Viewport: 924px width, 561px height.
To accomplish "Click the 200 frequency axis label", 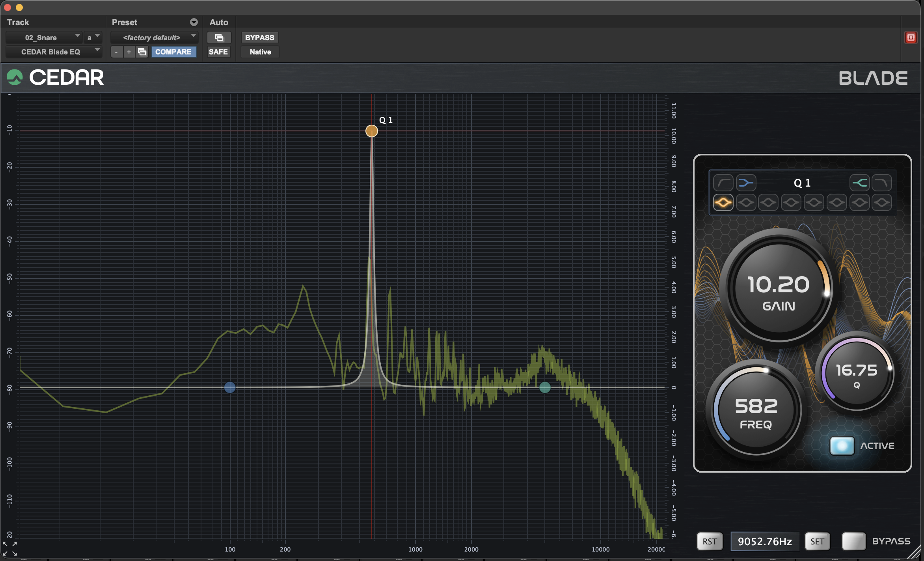I will coord(285,549).
